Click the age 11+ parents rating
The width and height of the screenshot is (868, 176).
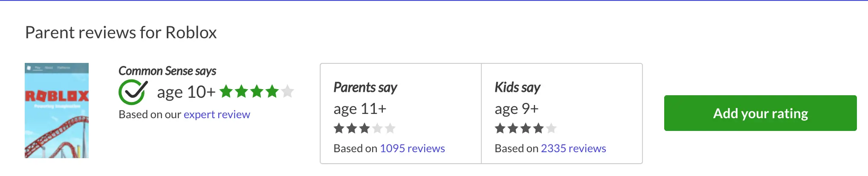360,109
